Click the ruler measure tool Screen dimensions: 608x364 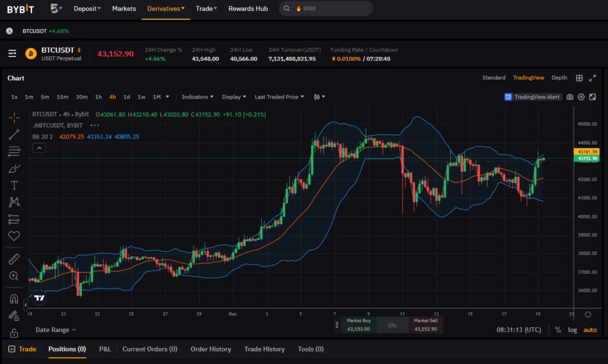click(x=14, y=259)
